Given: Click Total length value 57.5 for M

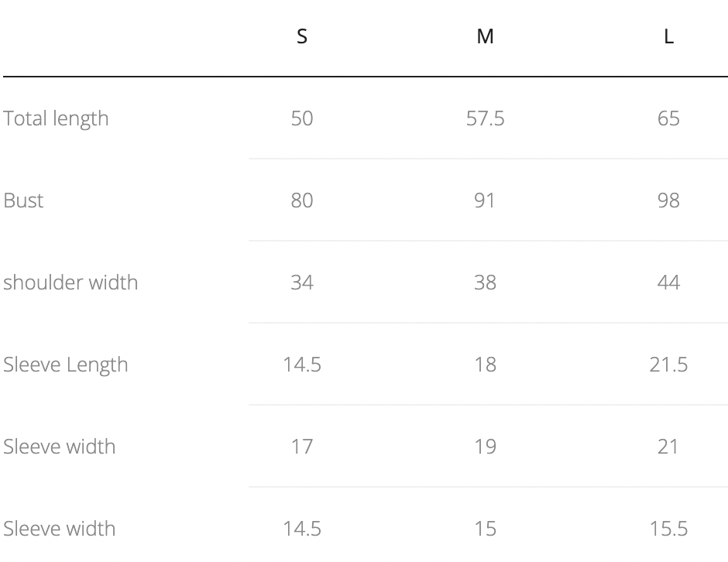Looking at the screenshot, I should 485,118.
